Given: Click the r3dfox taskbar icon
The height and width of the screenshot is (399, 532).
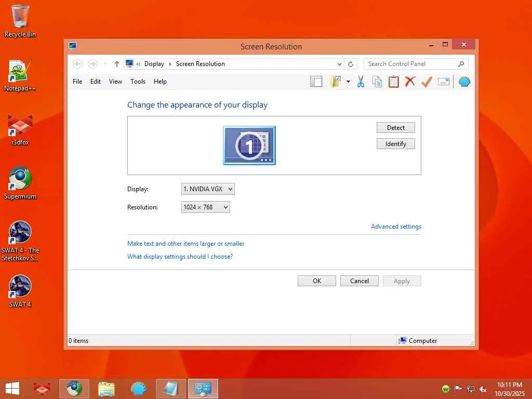Looking at the screenshot, I should coord(42,389).
